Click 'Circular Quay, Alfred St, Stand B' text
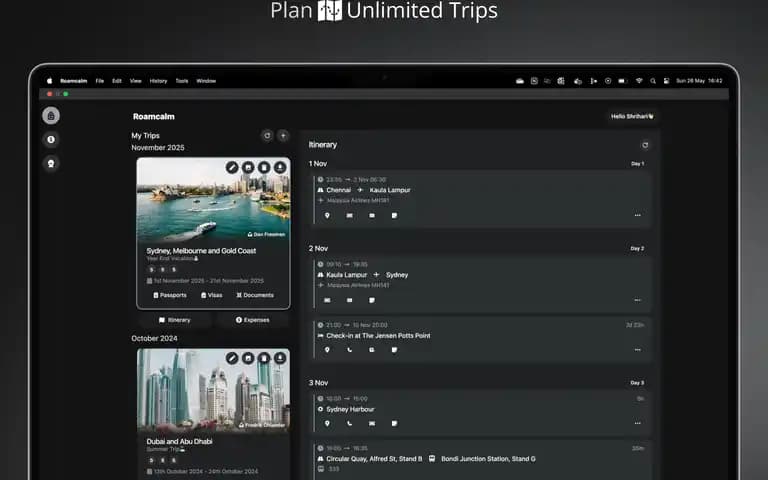768x480 pixels. (374, 459)
